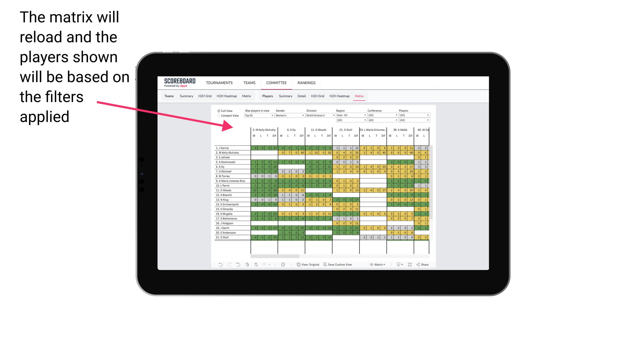Viewport: 644px width, 346px height.
Task: Click the redo icon in toolbar
Action: [228, 265]
